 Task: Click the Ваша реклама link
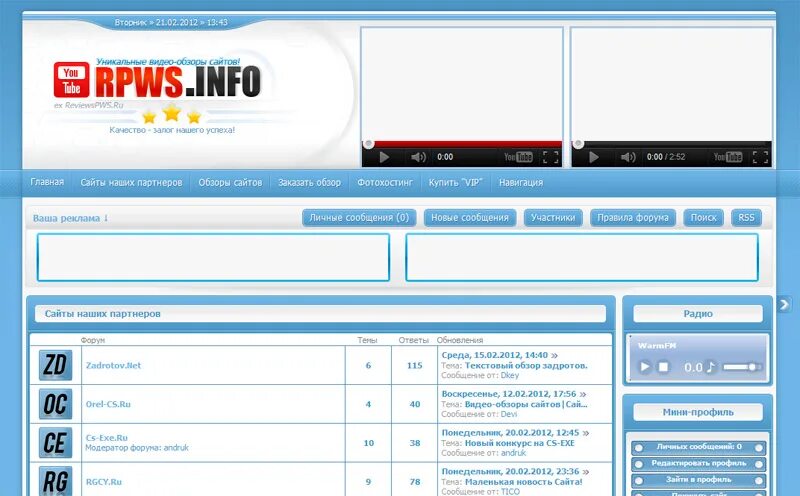(x=70, y=218)
